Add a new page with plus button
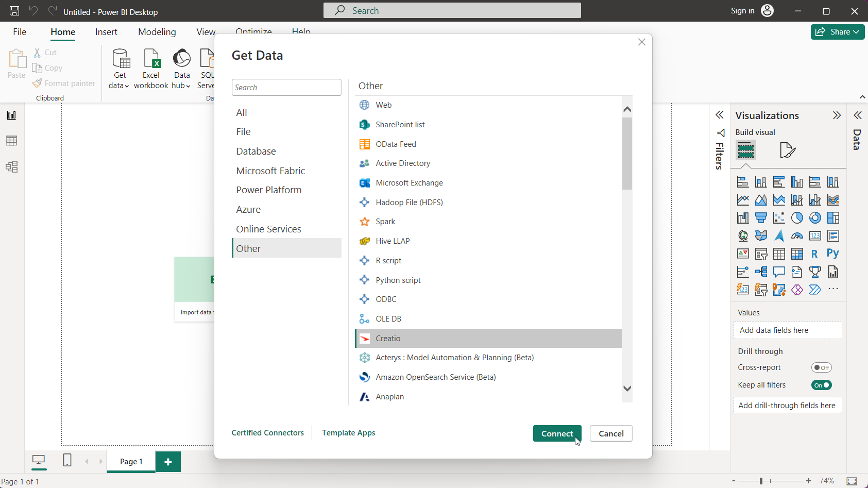Screen dimensions: 868x488 point(168,462)
